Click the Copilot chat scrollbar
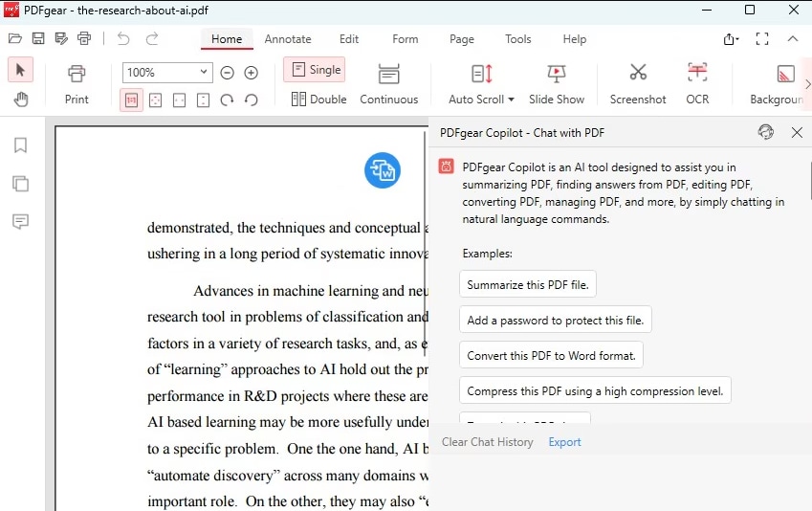This screenshot has height=511, width=812. (x=809, y=180)
